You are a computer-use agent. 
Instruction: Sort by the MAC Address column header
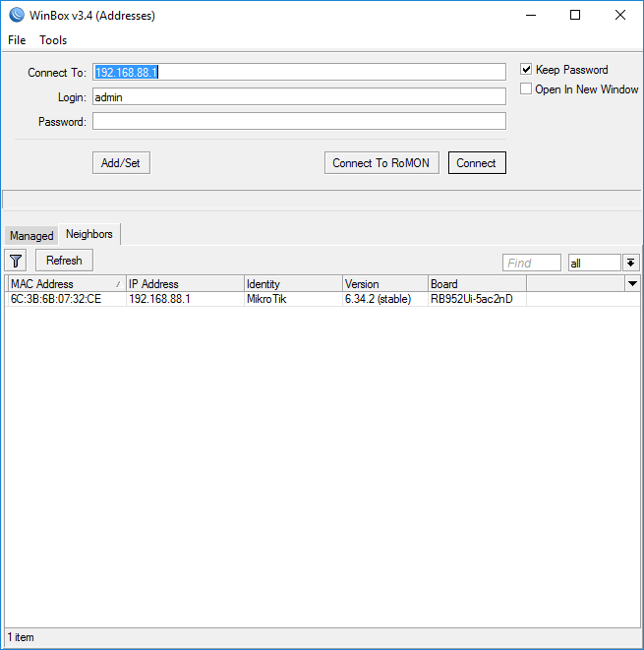(x=59, y=284)
